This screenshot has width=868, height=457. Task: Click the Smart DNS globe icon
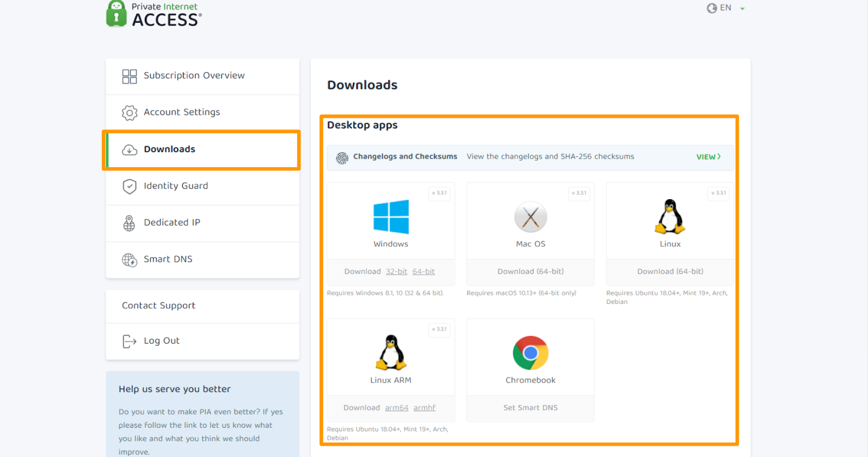pyautogui.click(x=130, y=260)
